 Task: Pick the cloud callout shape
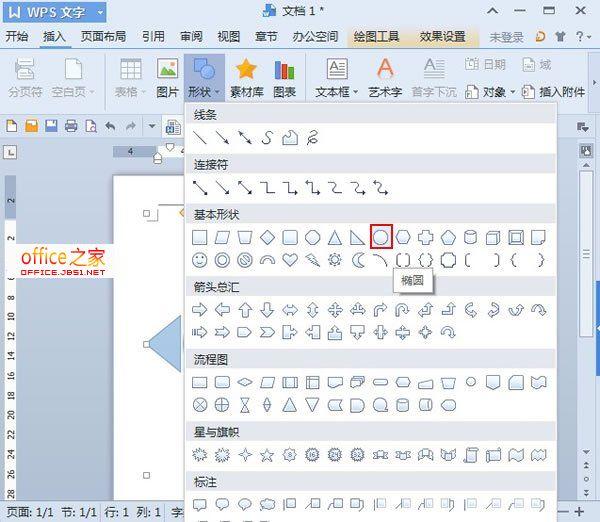(x=267, y=505)
